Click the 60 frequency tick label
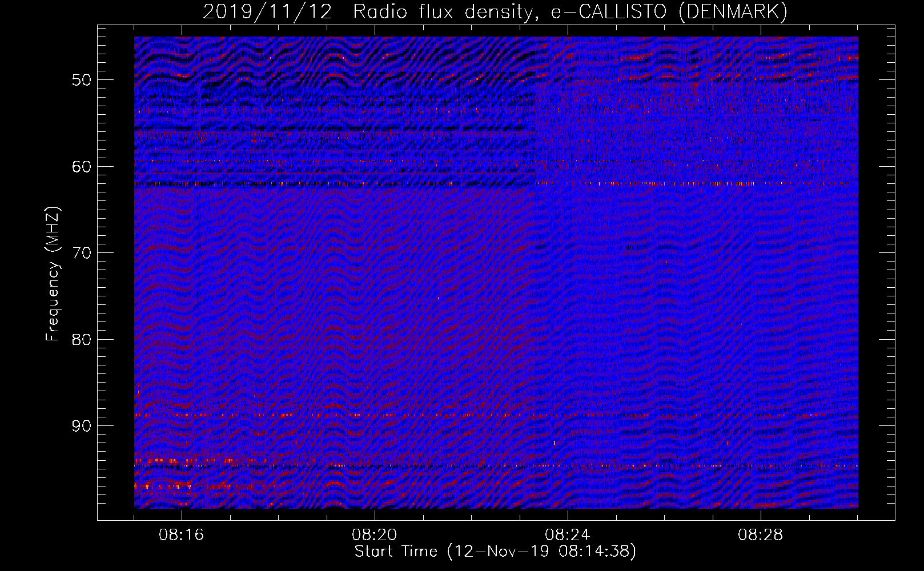 82,167
